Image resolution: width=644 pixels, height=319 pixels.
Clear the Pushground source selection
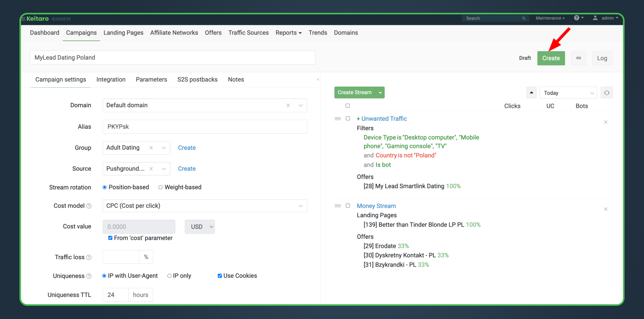coord(151,169)
